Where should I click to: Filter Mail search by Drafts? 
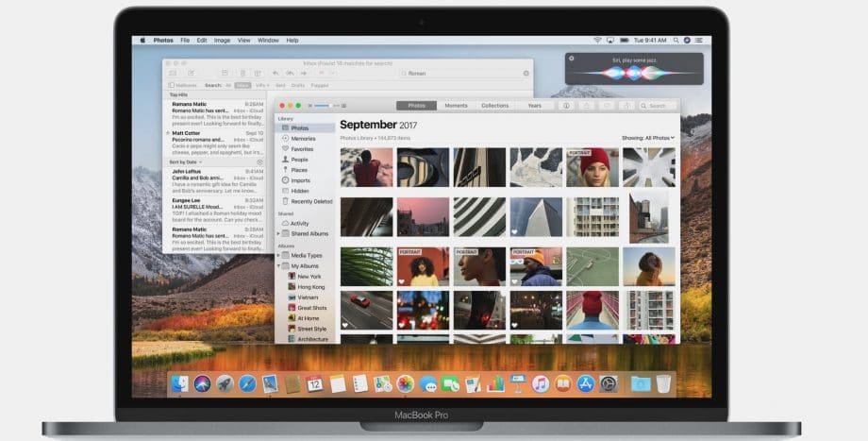pos(298,85)
